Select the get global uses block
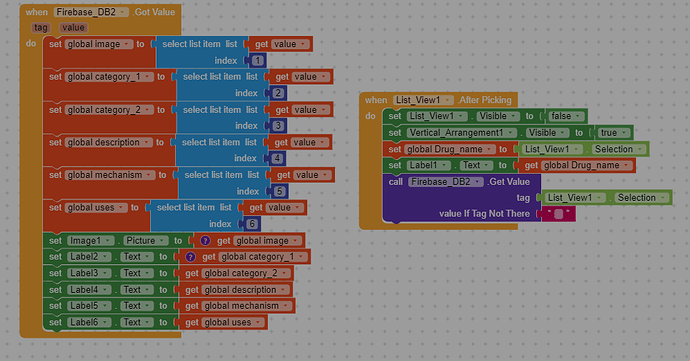Viewport: 690px width, 361px height. (x=223, y=323)
